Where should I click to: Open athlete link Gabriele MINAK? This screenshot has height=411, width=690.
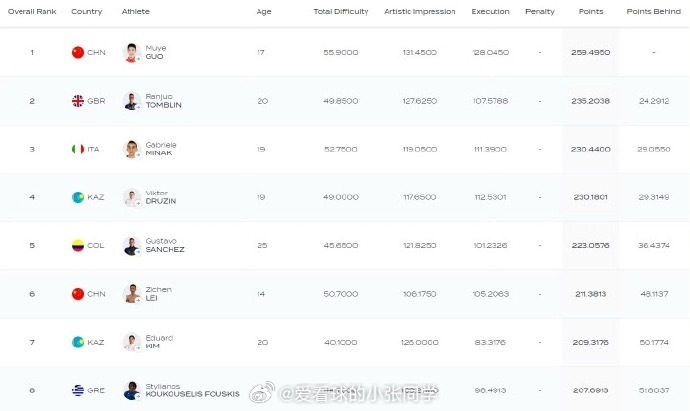(x=161, y=149)
